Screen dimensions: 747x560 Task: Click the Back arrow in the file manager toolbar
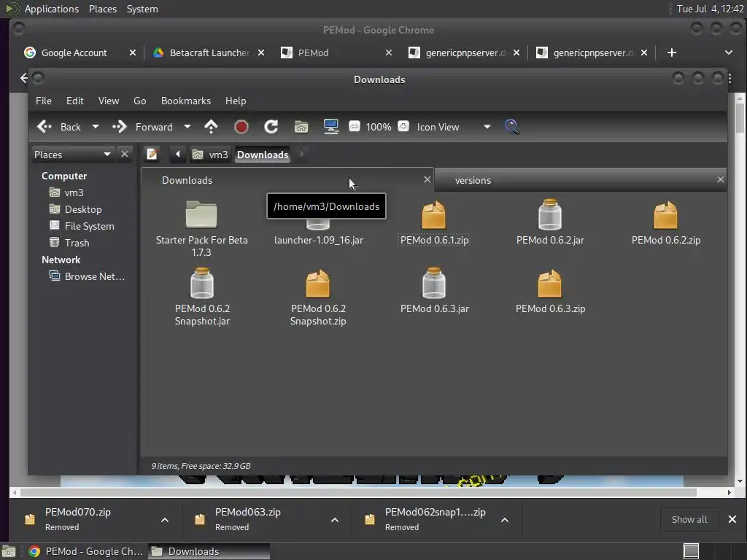[x=44, y=127]
